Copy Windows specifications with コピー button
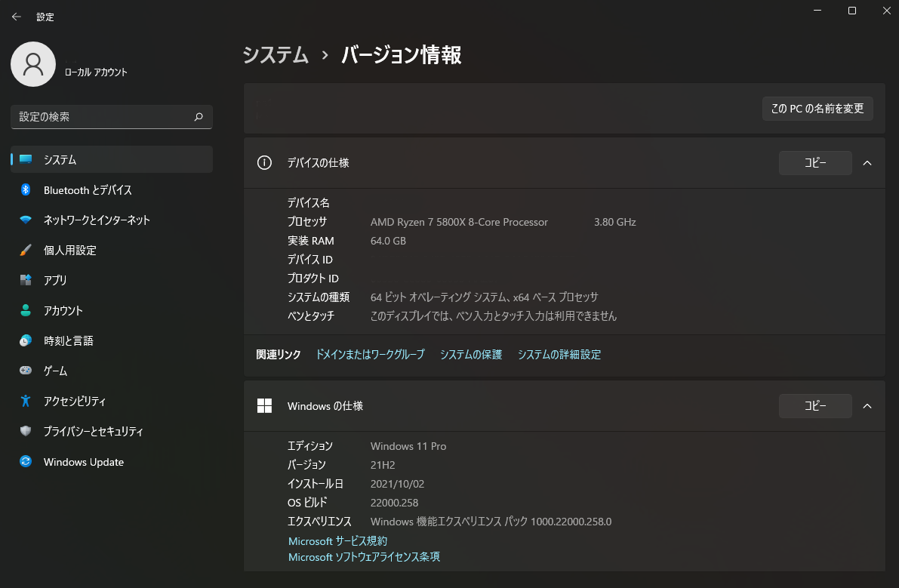The height and width of the screenshot is (588, 899). (815, 406)
